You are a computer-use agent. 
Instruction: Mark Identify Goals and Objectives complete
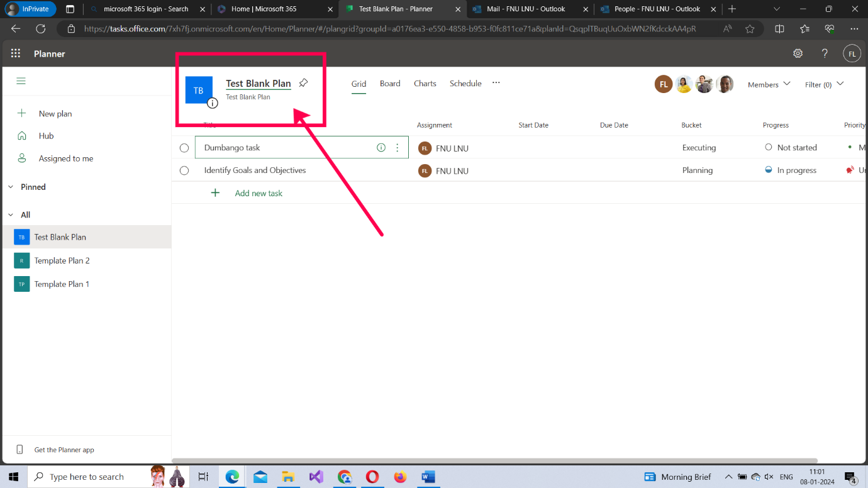pyautogui.click(x=184, y=170)
